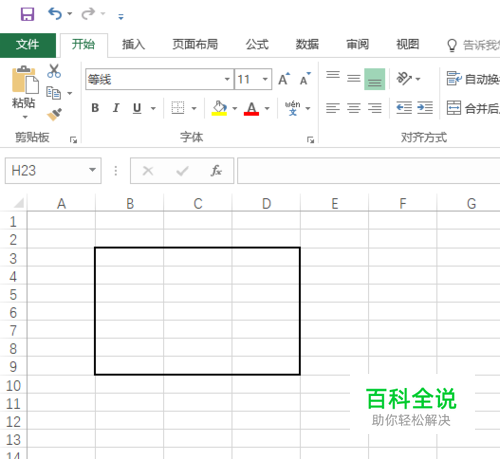The height and width of the screenshot is (459, 500).
Task: Open the undo history dropdown arrow
Action: 70,14
